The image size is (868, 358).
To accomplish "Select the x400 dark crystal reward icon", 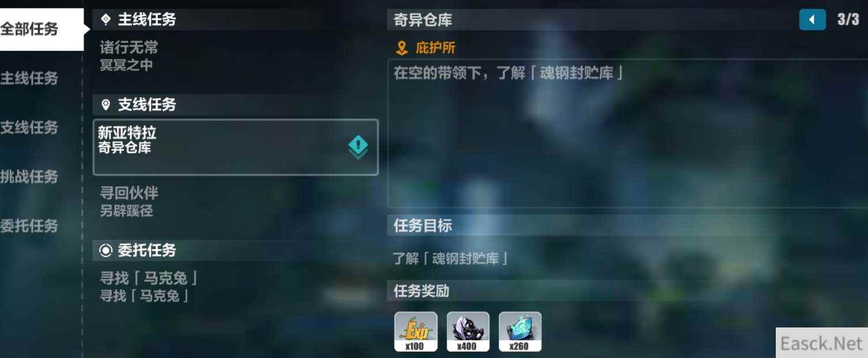I will 468,331.
